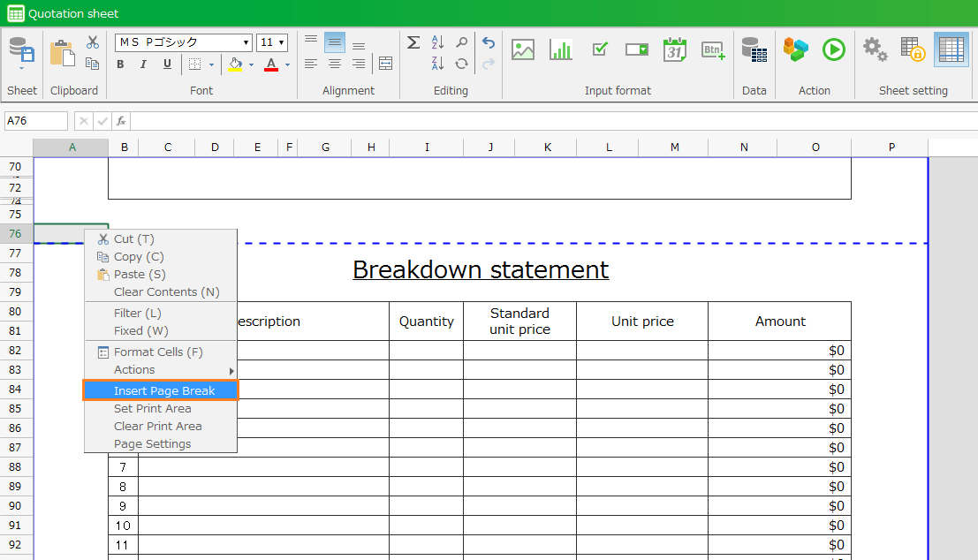This screenshot has width=978, height=560.
Task: Insert an image input field
Action: [523, 50]
